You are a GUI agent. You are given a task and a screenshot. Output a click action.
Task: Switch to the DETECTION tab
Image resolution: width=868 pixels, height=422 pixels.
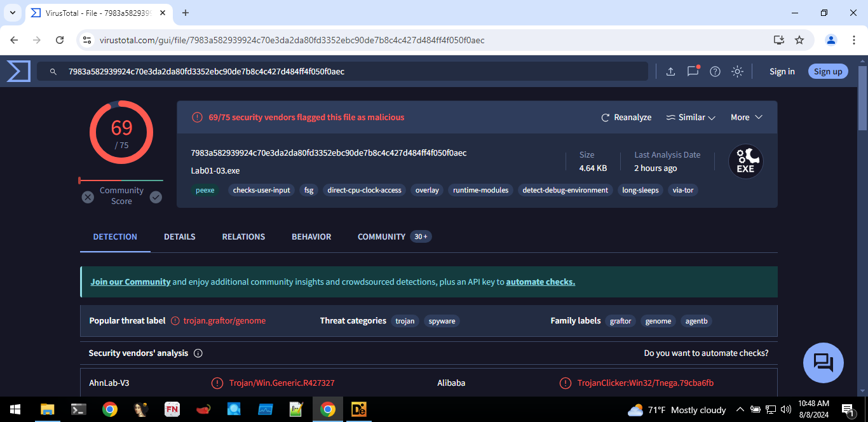(x=115, y=236)
